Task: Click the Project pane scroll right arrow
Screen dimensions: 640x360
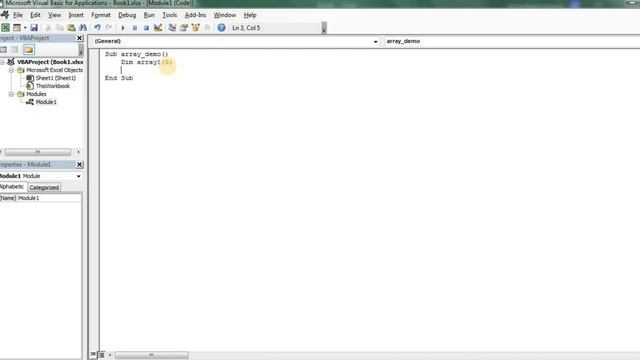Action: point(78,152)
